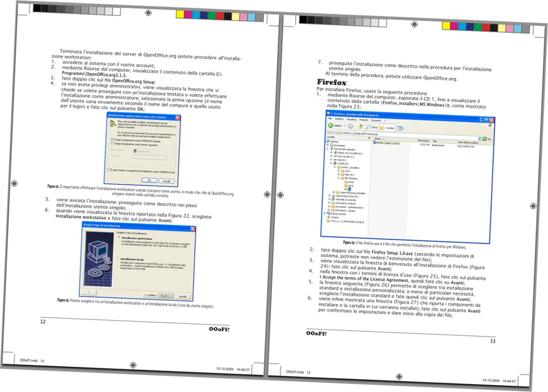
Task: Open the Indietro history dropdown arrow
Action: pyautogui.click(x=344, y=126)
